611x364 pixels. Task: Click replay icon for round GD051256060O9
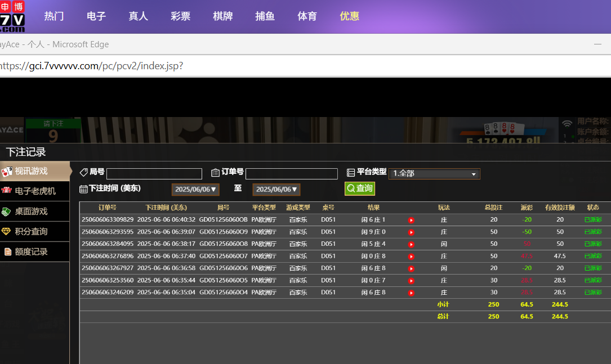coord(411,232)
